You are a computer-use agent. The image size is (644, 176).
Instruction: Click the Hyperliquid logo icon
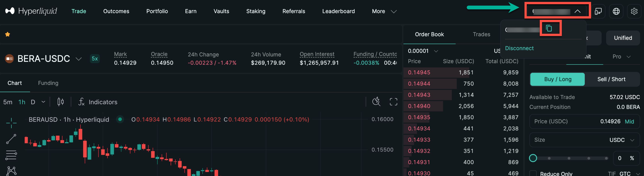[10, 11]
